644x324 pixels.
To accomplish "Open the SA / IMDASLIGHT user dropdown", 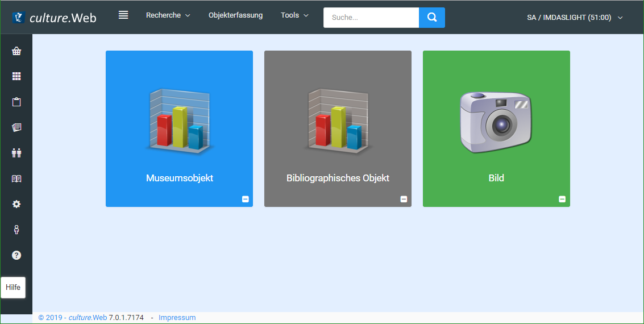I will click(x=575, y=18).
